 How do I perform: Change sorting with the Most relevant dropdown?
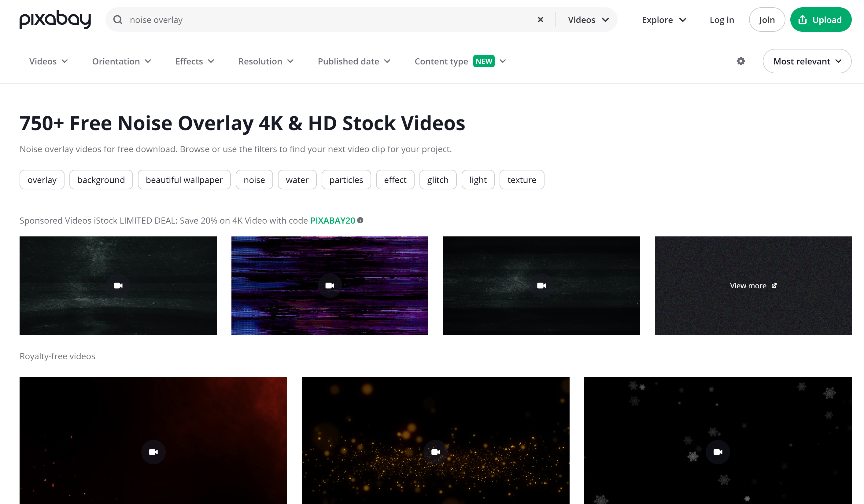(x=807, y=61)
